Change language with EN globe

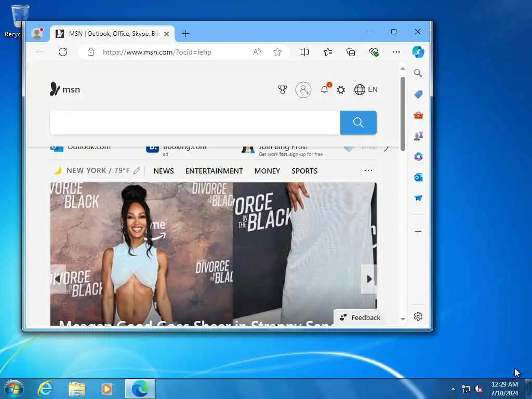[x=366, y=89]
